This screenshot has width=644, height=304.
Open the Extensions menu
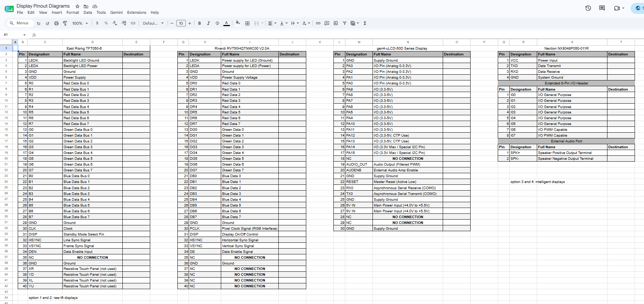[x=137, y=12]
